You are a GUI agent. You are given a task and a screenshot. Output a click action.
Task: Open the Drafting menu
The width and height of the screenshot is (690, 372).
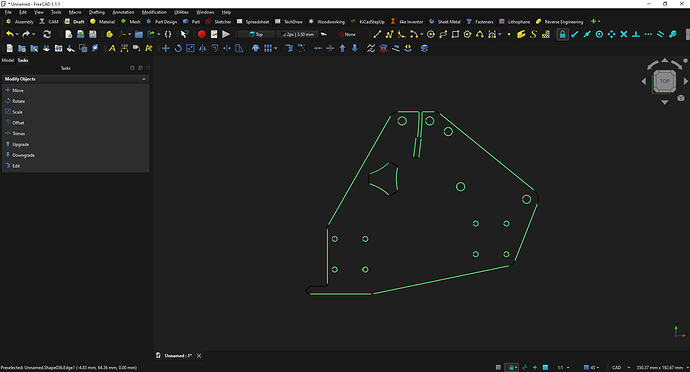(97, 12)
